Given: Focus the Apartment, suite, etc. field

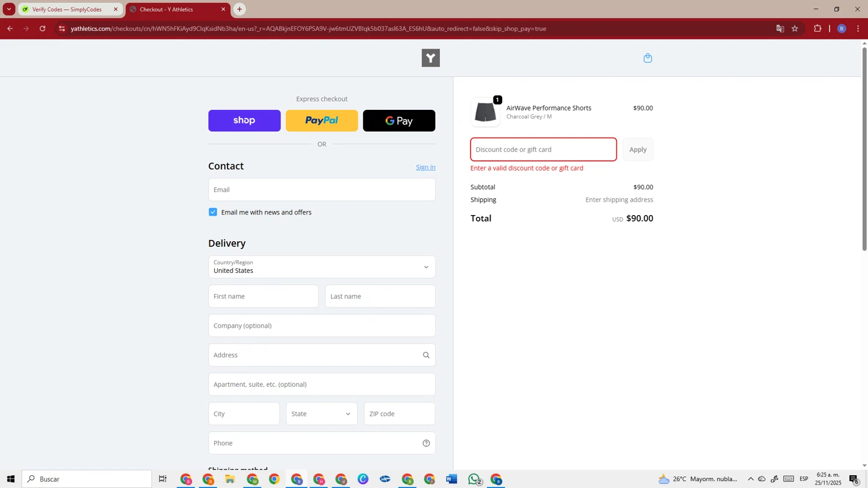Looking at the screenshot, I should 322,385.
